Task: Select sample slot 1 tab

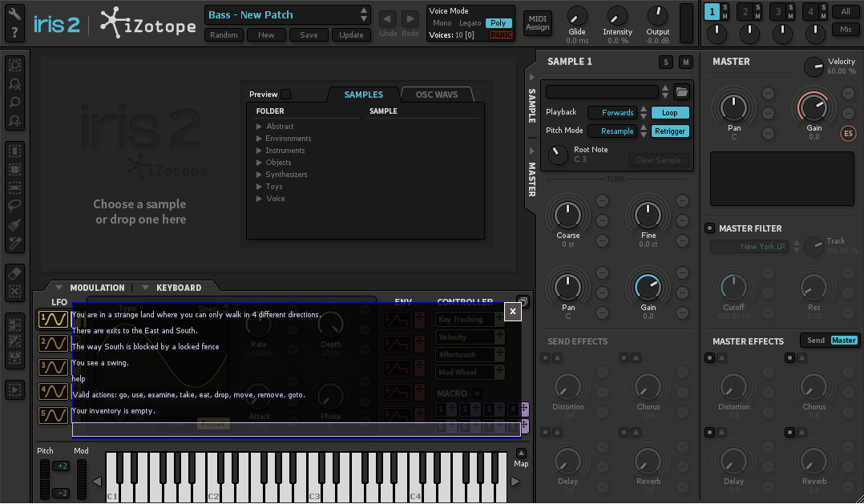Action: tap(712, 11)
